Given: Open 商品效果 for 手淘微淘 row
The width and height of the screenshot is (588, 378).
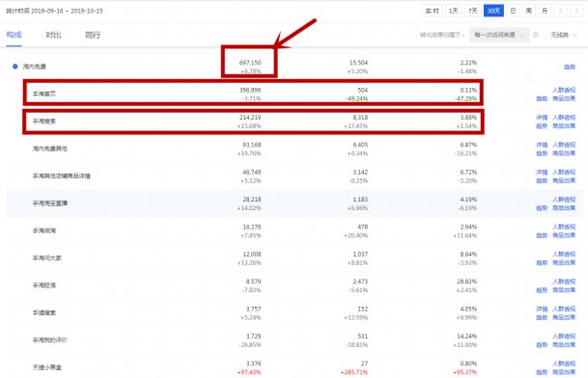Looking at the screenshot, I should tap(564, 235).
